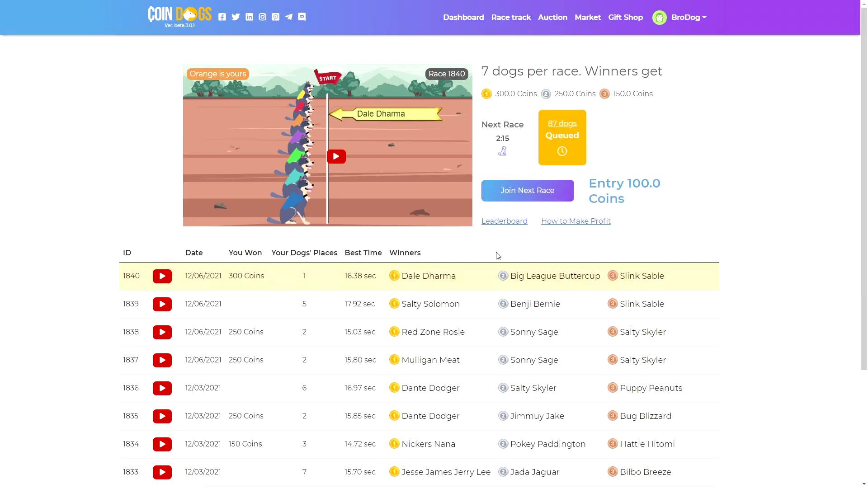This screenshot has width=868, height=488.
Task: Expand the BroDog account dropdown
Action: [x=689, y=18]
